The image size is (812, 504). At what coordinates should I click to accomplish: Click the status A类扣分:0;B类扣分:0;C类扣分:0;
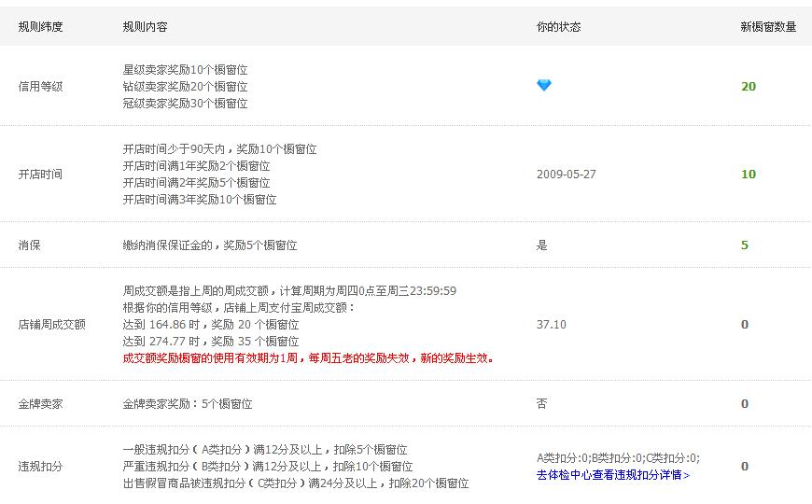pos(618,458)
